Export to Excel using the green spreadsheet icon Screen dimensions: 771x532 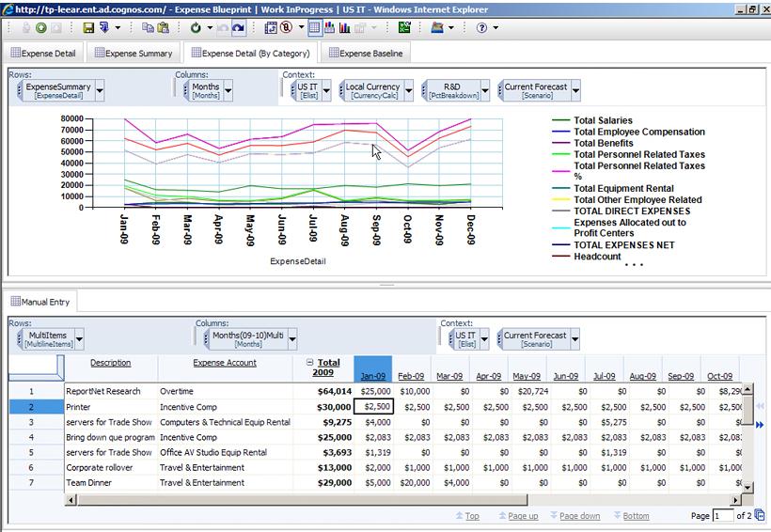404,28
